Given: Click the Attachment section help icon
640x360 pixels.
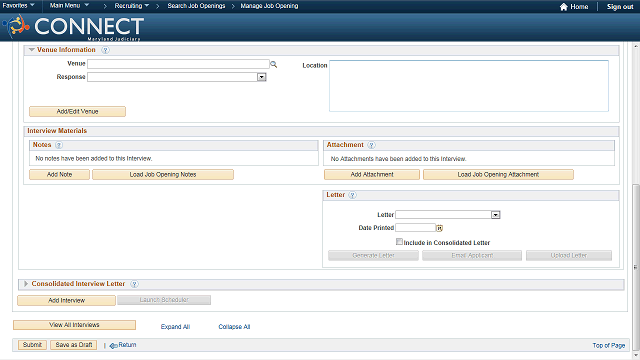Looking at the screenshot, I should [x=371, y=145].
